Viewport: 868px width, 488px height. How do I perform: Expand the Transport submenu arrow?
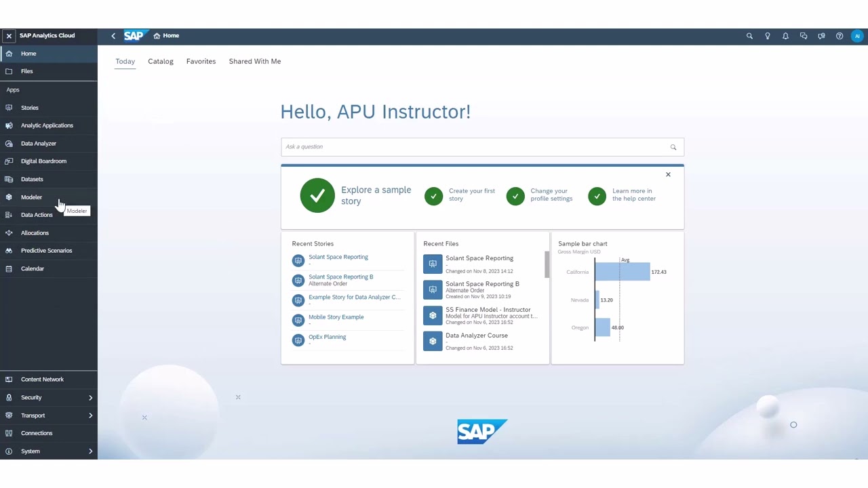tap(90, 415)
